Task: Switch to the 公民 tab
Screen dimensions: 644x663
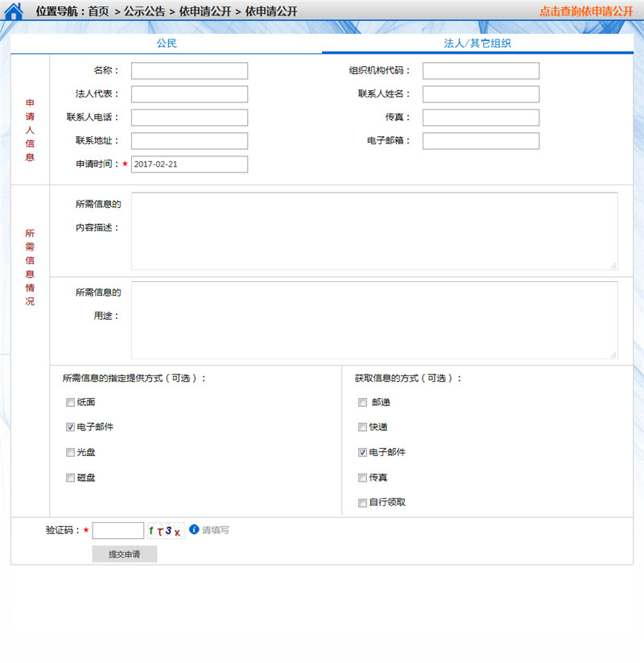Action: (167, 44)
